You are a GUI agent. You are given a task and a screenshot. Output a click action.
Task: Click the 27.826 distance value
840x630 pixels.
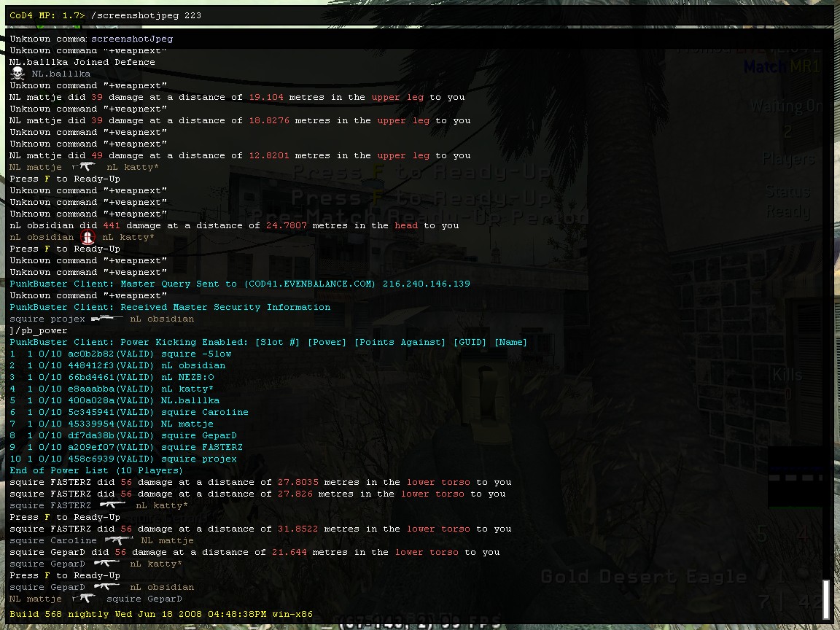point(295,494)
